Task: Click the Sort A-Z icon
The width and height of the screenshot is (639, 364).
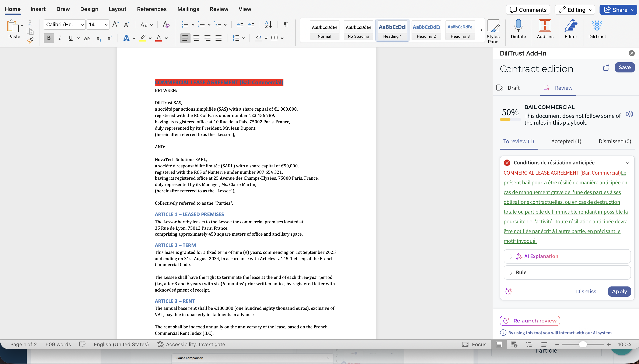Action: [268, 25]
